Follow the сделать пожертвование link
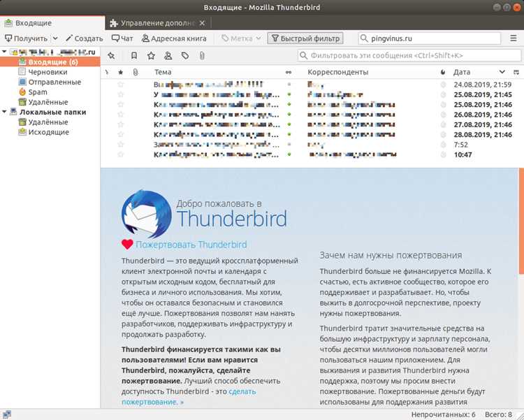Screen dimensions: 524x420 189,397
